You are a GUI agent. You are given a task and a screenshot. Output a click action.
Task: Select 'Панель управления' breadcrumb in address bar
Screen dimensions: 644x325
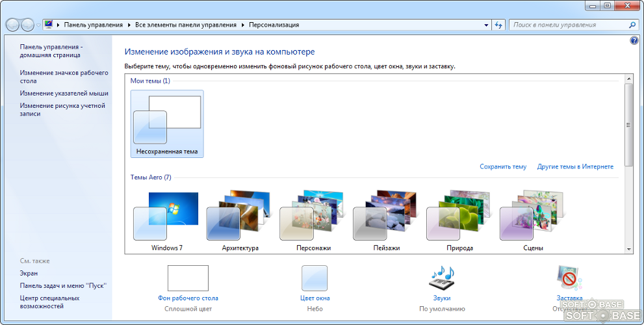93,25
